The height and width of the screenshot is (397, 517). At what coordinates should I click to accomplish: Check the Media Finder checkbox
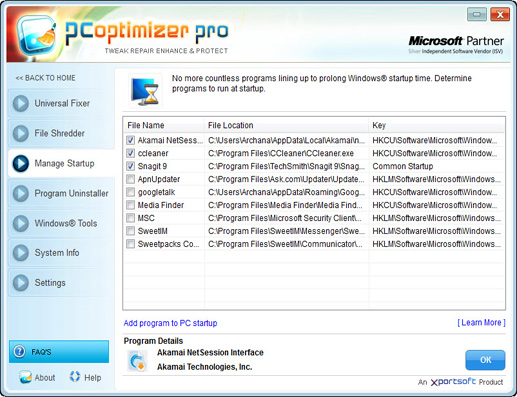click(x=130, y=205)
